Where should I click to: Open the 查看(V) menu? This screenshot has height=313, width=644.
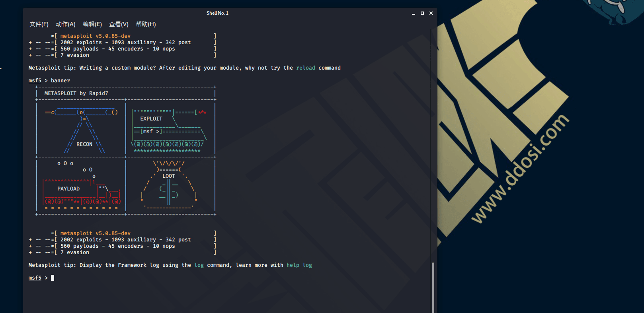[119, 24]
